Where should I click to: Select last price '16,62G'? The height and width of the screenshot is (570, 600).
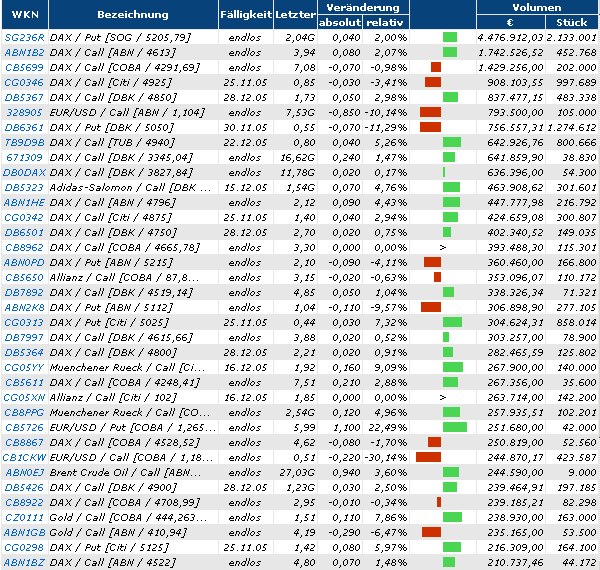pyautogui.click(x=298, y=158)
